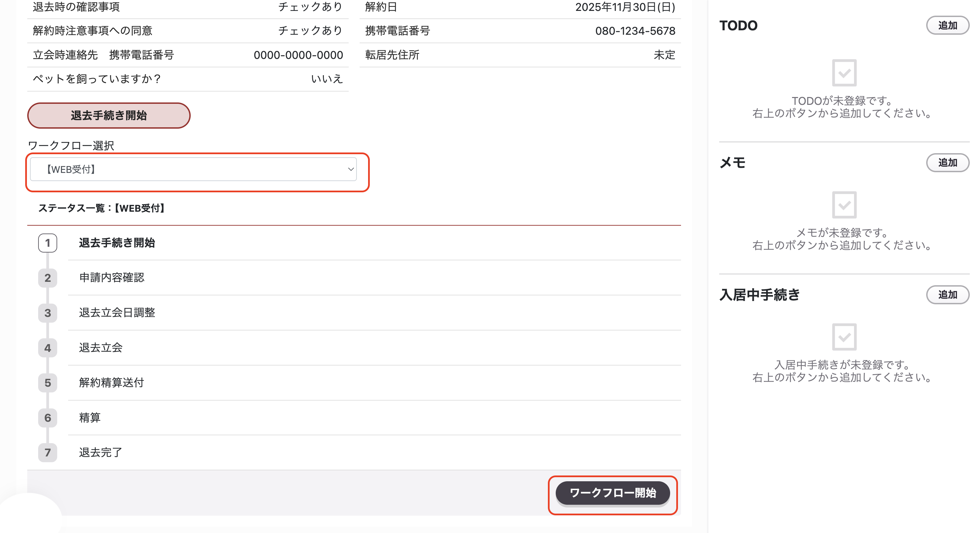Click ペットを飼っていますか？ answer いいえ

[x=327, y=79]
